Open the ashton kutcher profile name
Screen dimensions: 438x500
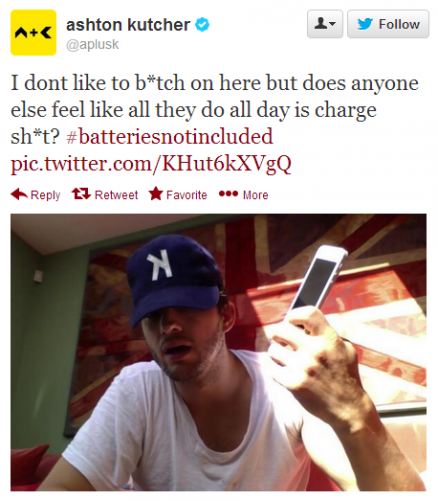[128, 25]
